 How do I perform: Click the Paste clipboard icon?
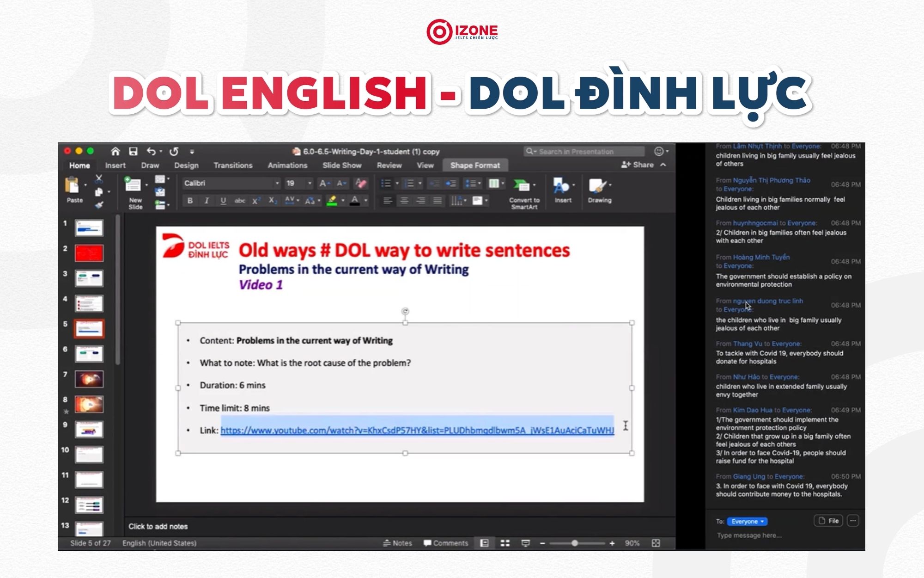(x=72, y=185)
